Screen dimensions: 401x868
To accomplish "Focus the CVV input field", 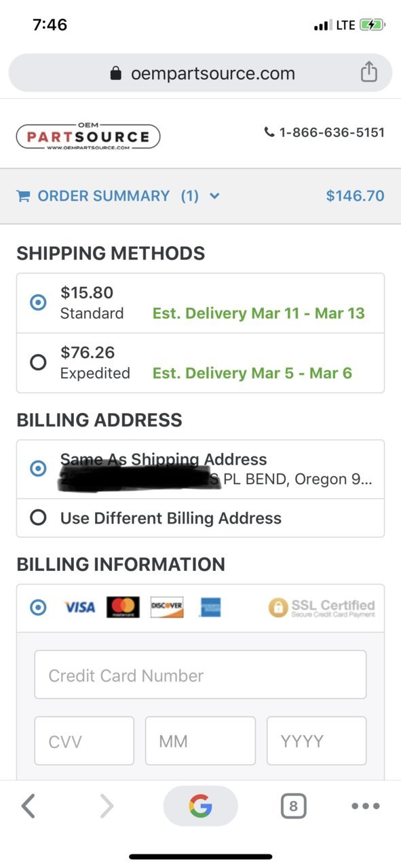I will [x=84, y=741].
